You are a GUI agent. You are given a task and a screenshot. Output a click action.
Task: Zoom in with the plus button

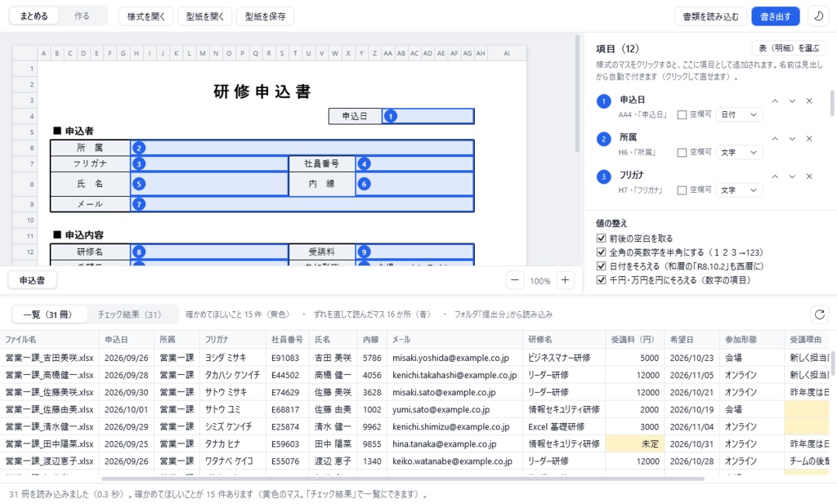[x=565, y=280]
